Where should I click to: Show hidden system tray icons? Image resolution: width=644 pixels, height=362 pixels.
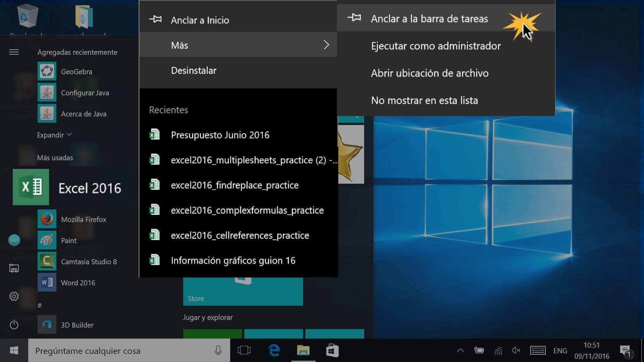pos(460,351)
